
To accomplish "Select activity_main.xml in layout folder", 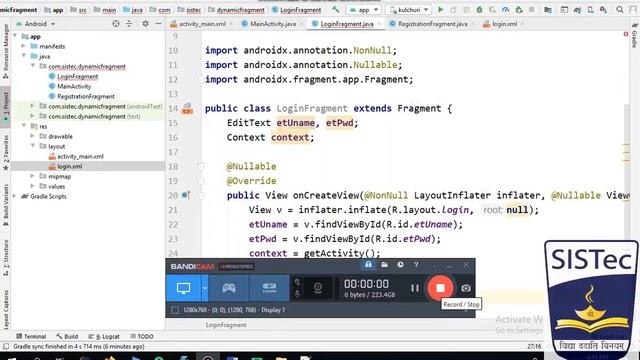I will pos(80,156).
